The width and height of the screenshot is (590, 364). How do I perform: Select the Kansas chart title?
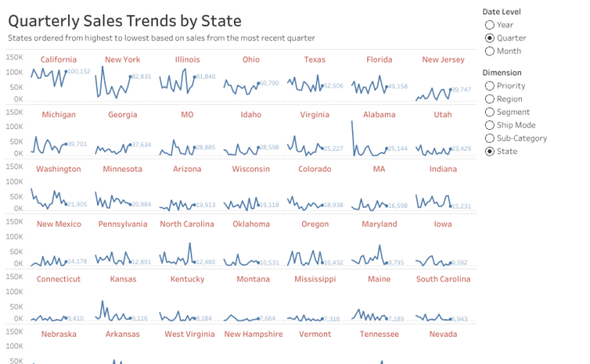coord(123,279)
